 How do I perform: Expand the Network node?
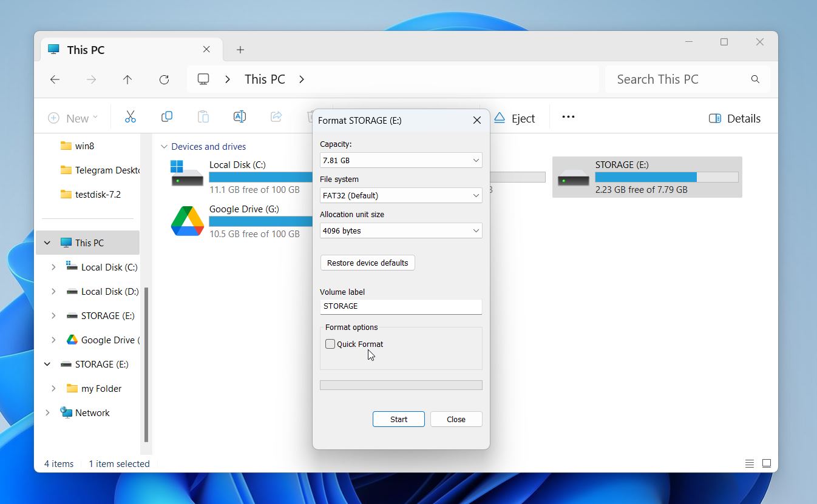click(47, 412)
